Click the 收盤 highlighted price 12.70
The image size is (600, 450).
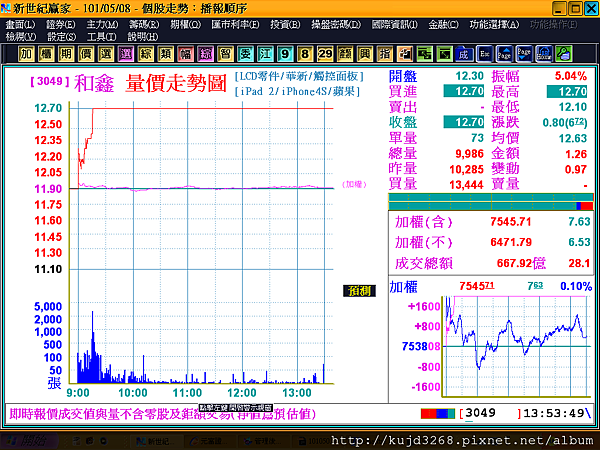464,122
